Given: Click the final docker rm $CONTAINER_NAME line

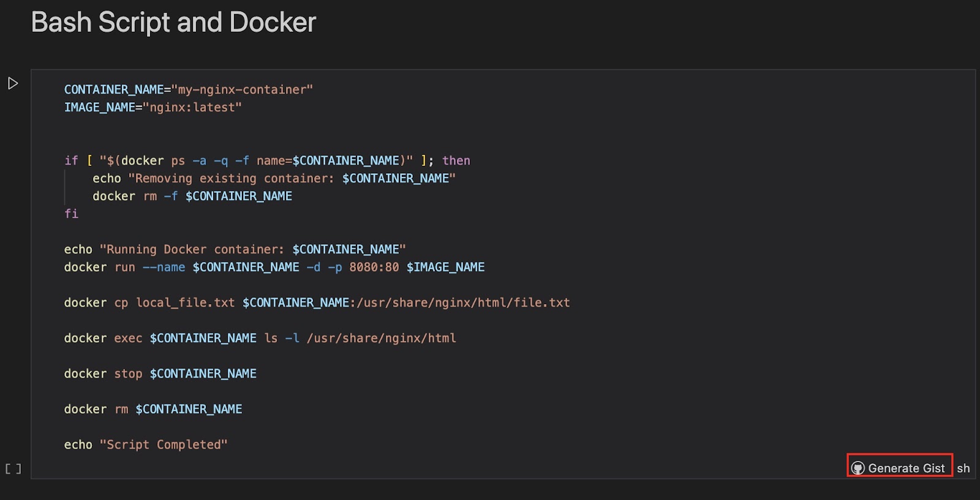Looking at the screenshot, I should pos(153,409).
